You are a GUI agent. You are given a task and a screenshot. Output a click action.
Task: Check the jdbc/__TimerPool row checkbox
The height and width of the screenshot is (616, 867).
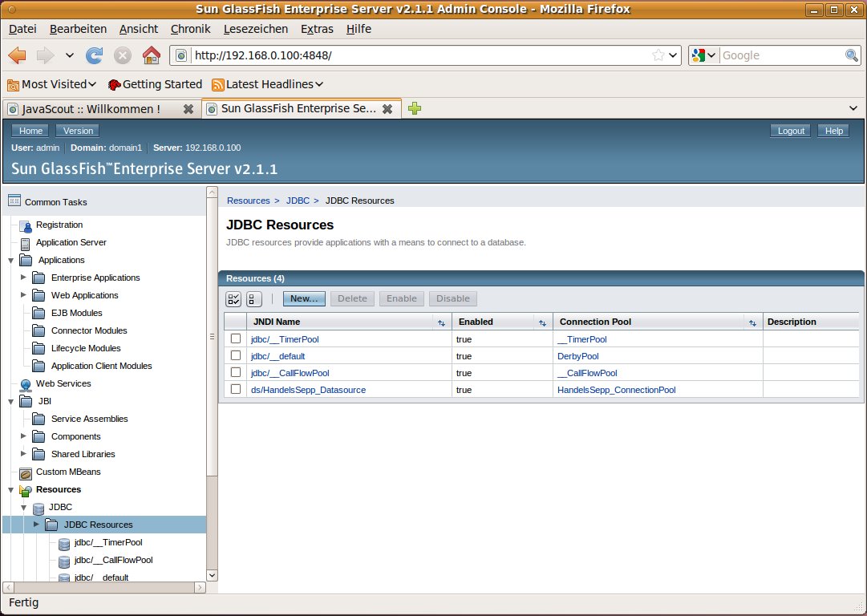point(236,338)
